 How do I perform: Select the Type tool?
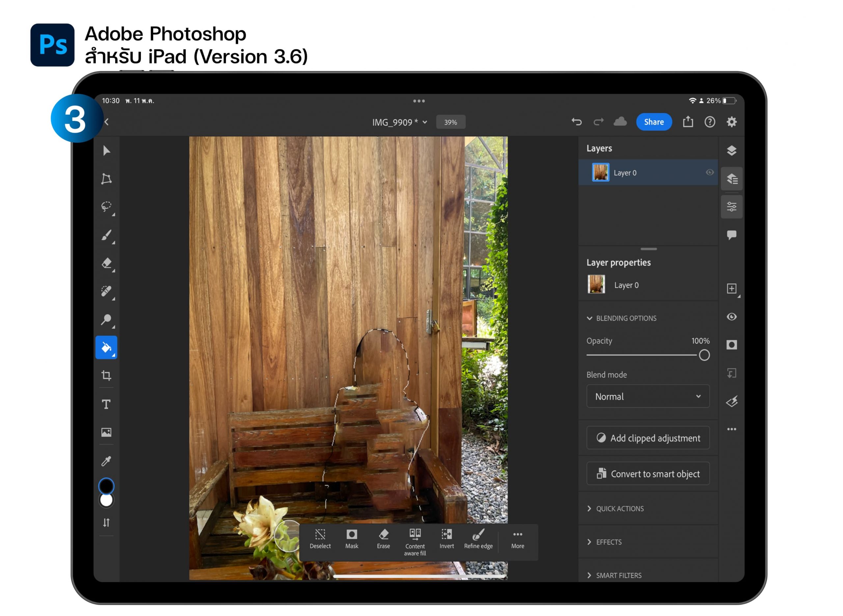107,405
